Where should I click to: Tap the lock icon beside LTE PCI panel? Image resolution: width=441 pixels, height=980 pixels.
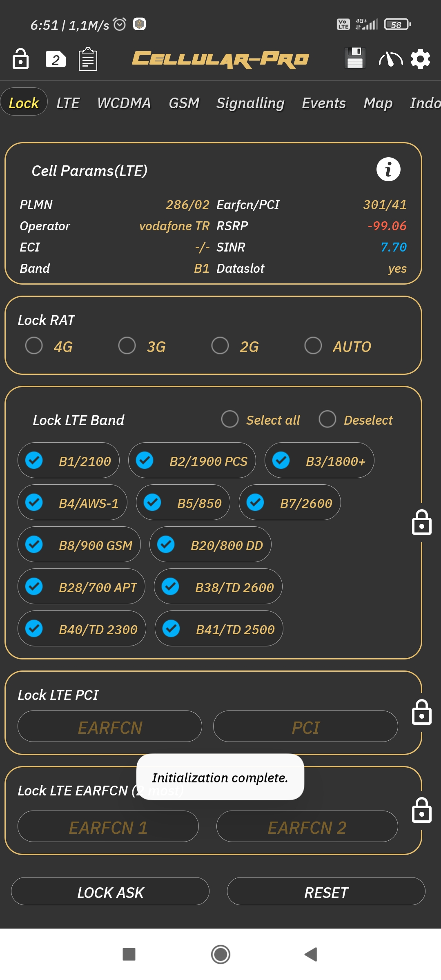coord(421,712)
